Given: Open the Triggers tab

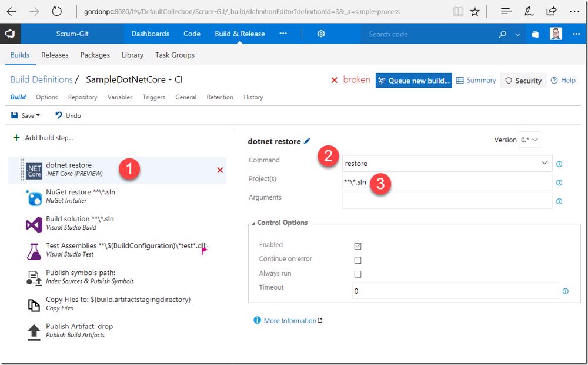Looking at the screenshot, I should (x=153, y=97).
